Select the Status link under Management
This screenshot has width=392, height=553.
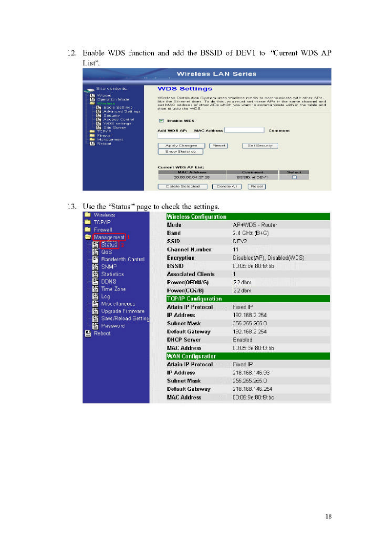(x=109, y=245)
